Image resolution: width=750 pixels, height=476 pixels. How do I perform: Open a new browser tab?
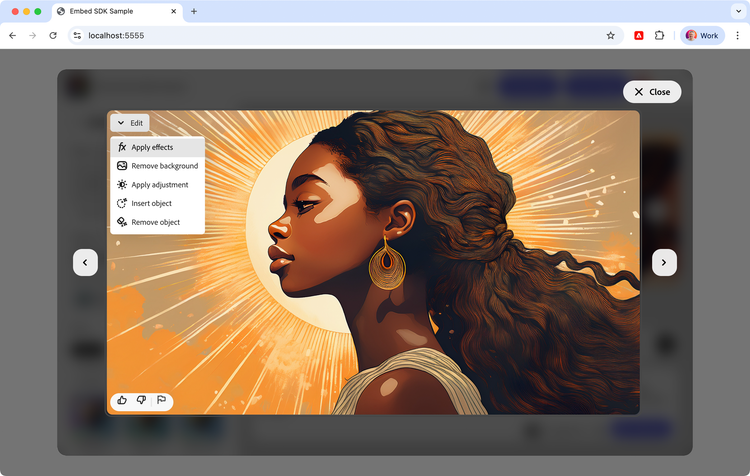point(194,11)
